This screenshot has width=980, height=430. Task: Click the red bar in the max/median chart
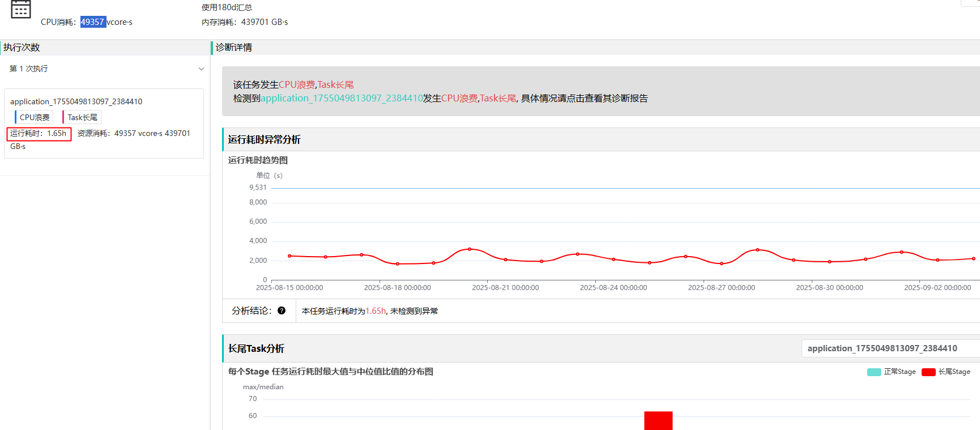point(658,420)
